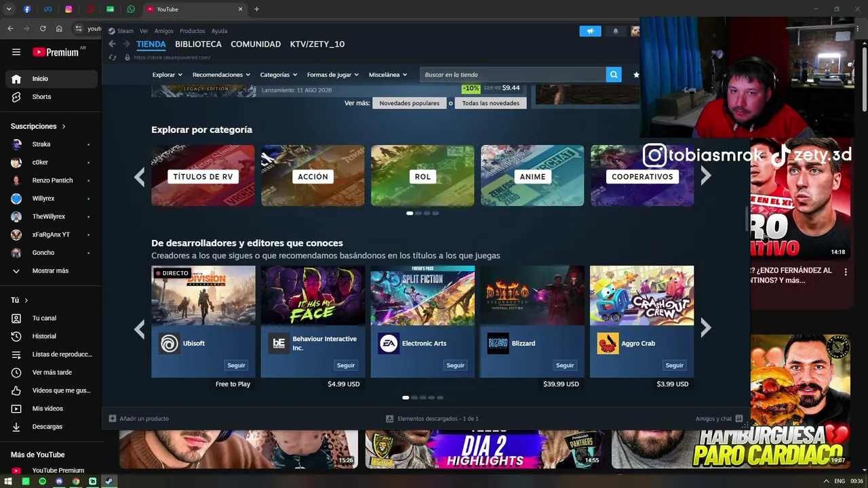Open WhatsApp pinned browser tab

(x=131, y=9)
